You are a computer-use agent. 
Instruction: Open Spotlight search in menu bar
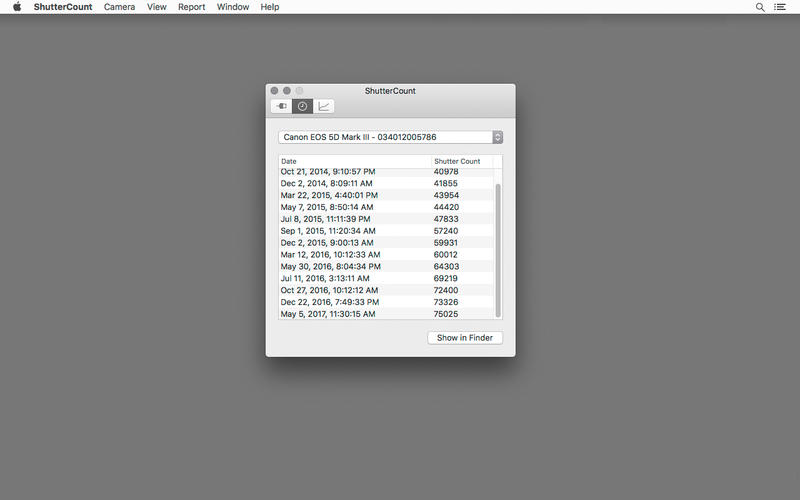760,7
